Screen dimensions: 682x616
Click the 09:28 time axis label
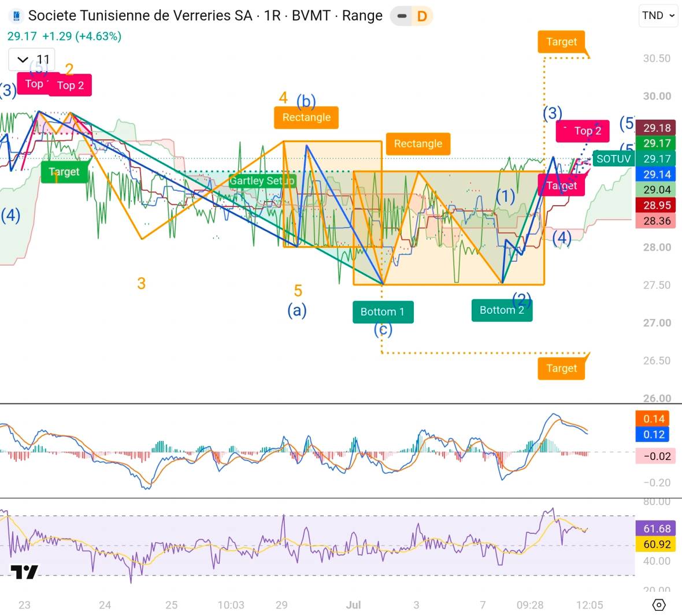tap(530, 604)
